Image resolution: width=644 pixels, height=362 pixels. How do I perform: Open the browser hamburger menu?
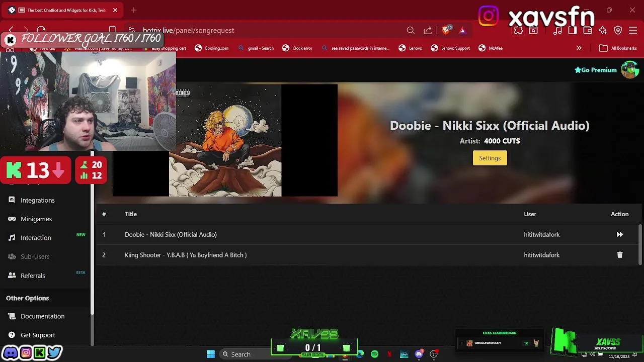pyautogui.click(x=633, y=30)
